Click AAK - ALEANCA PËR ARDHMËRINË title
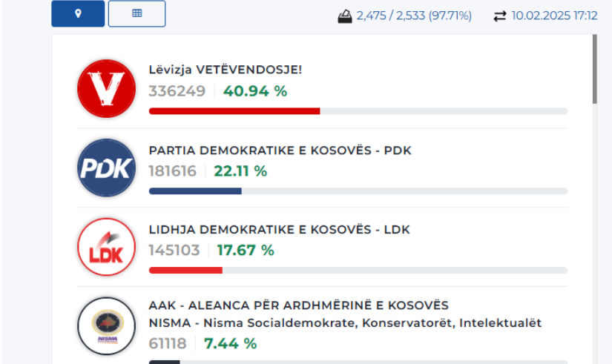The width and height of the screenshot is (612, 364). pyautogui.click(x=298, y=305)
